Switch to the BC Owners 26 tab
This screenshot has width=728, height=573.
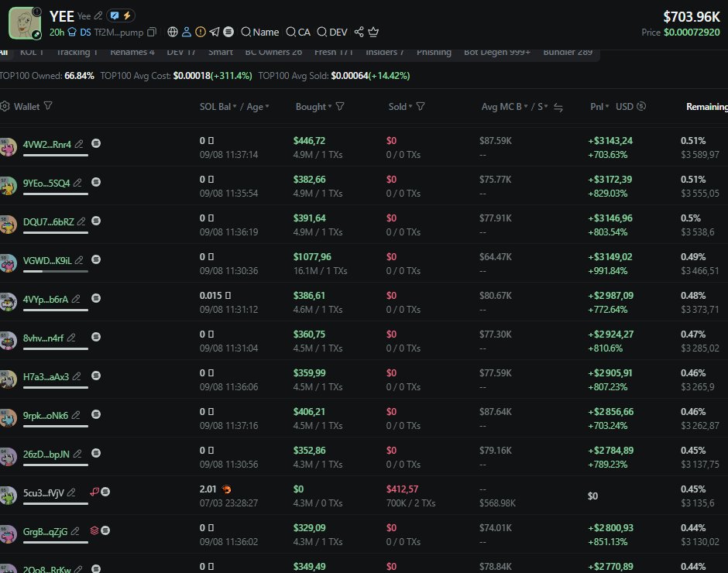[273, 52]
